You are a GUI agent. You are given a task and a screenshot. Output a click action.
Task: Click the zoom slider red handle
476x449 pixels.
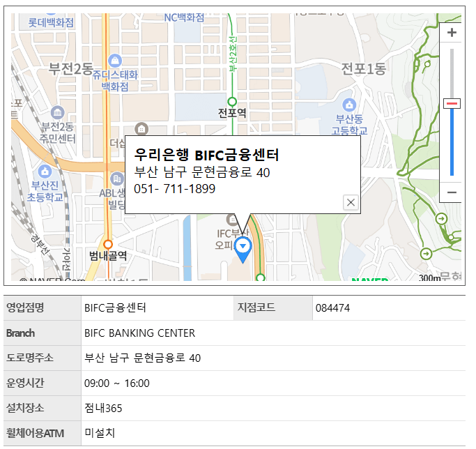452,104
